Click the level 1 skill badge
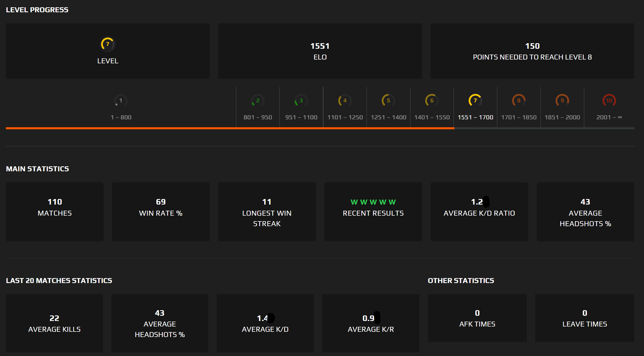Screen dimensions: 644x356 click(121, 100)
